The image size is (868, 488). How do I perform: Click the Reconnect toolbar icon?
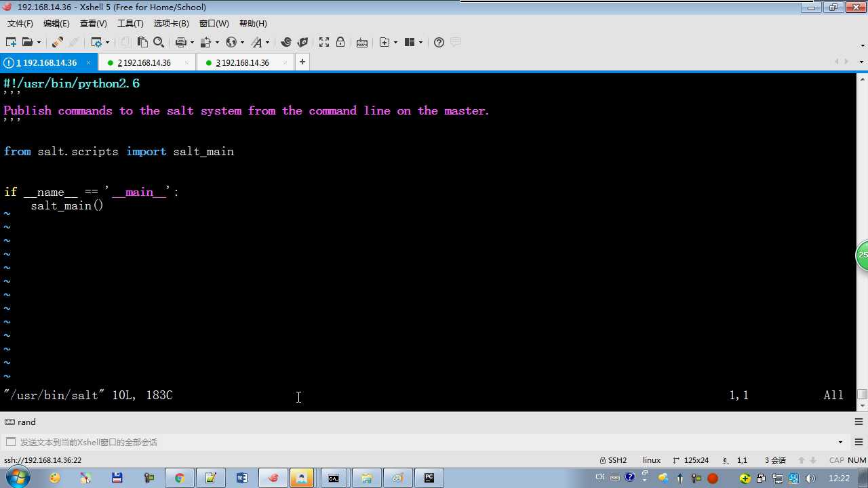point(58,42)
